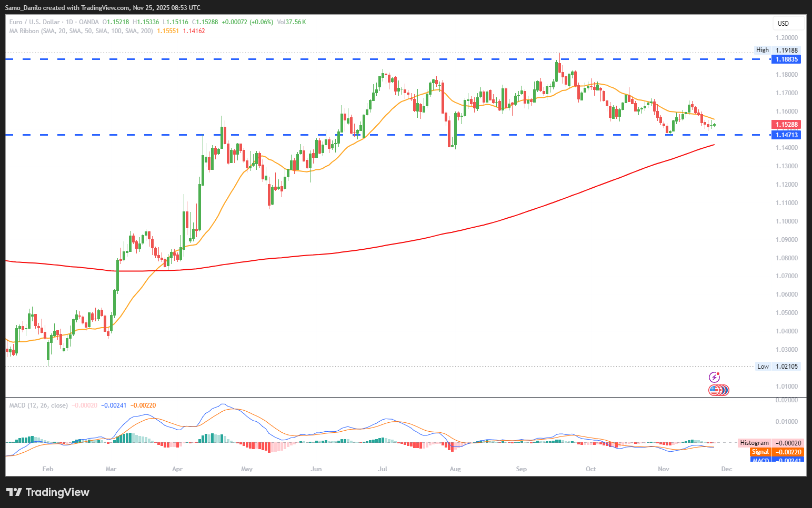Click the purple lightning bolt event icon
The image size is (812, 508).
[714, 377]
